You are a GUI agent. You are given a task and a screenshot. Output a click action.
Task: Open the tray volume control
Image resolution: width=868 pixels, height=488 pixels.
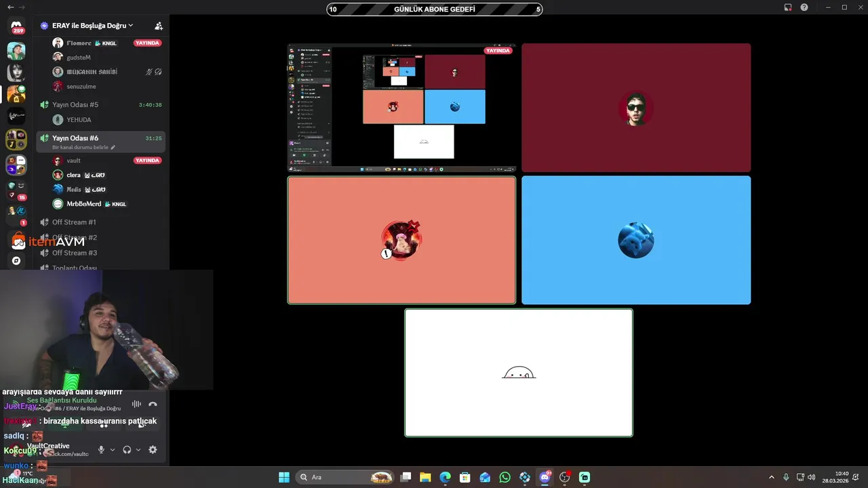click(x=812, y=477)
